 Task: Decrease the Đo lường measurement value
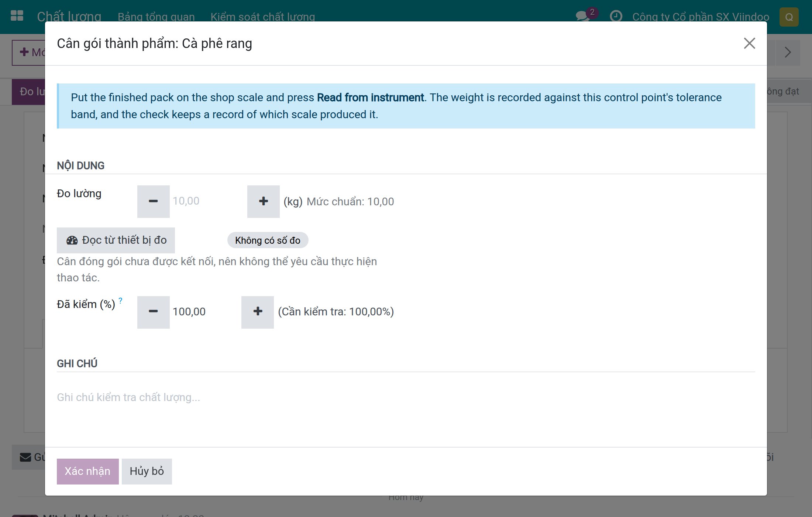tap(153, 201)
